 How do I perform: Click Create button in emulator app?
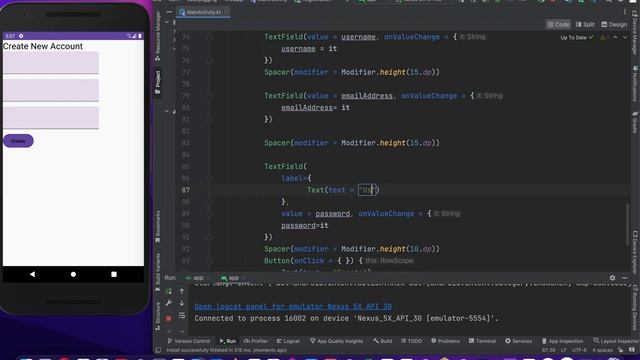(18, 141)
